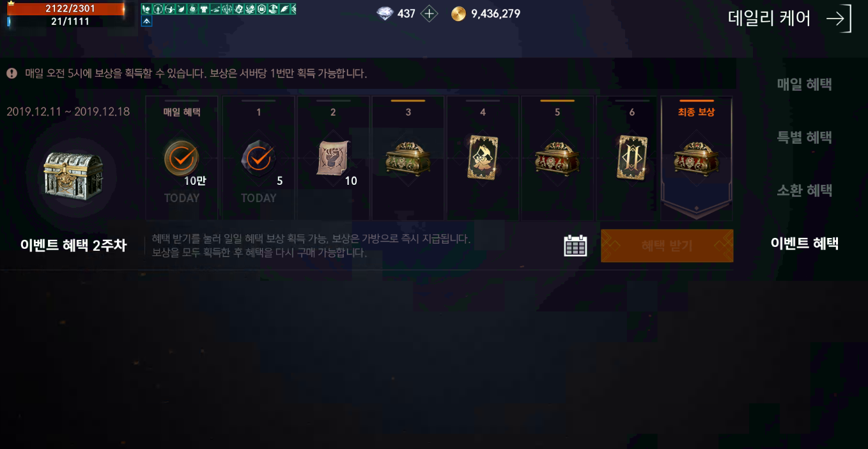Tap the scroll reward in slot 2
The height and width of the screenshot is (449, 868).
click(333, 157)
